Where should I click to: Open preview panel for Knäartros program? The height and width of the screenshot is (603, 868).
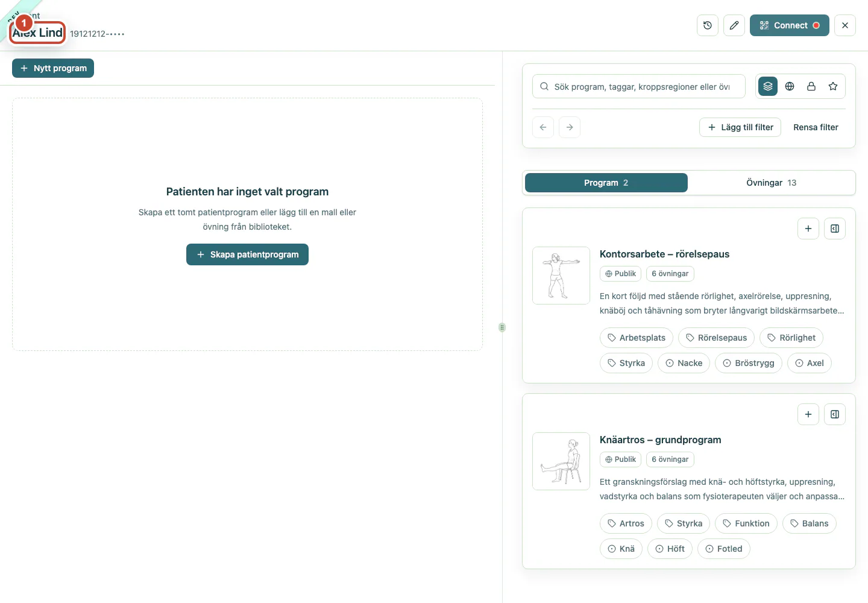(835, 414)
